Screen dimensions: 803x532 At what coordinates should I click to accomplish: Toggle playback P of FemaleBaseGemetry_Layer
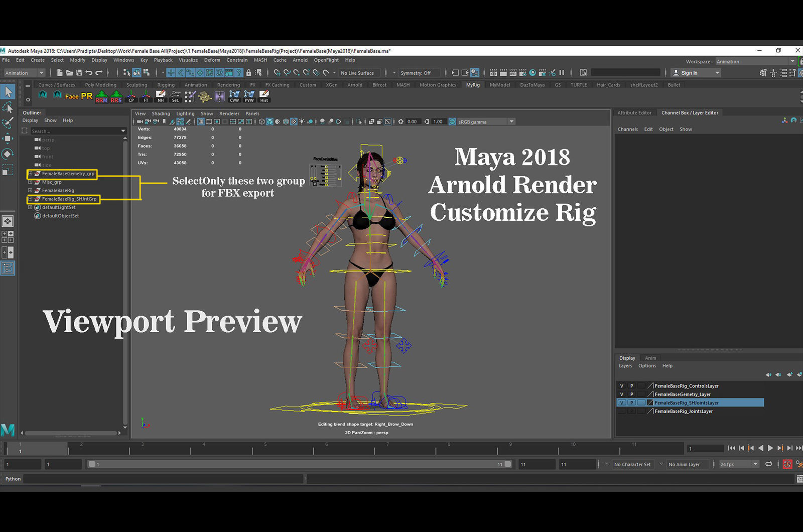click(x=632, y=394)
